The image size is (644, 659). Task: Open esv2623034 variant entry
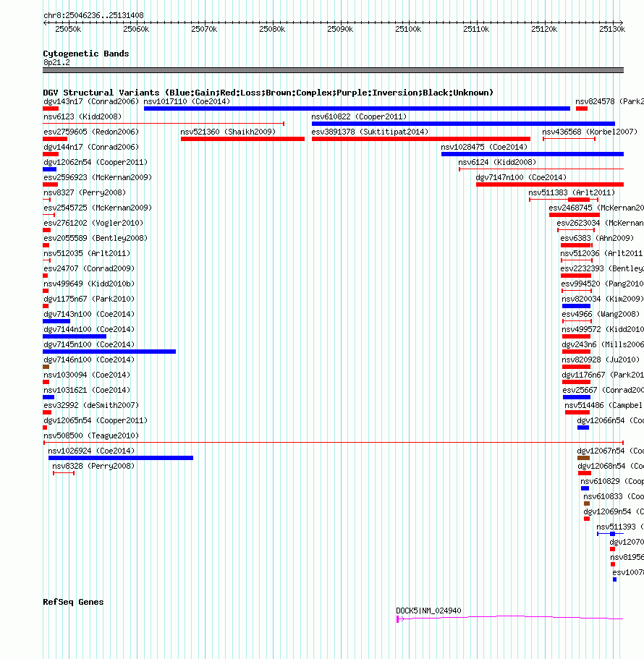click(x=601, y=222)
